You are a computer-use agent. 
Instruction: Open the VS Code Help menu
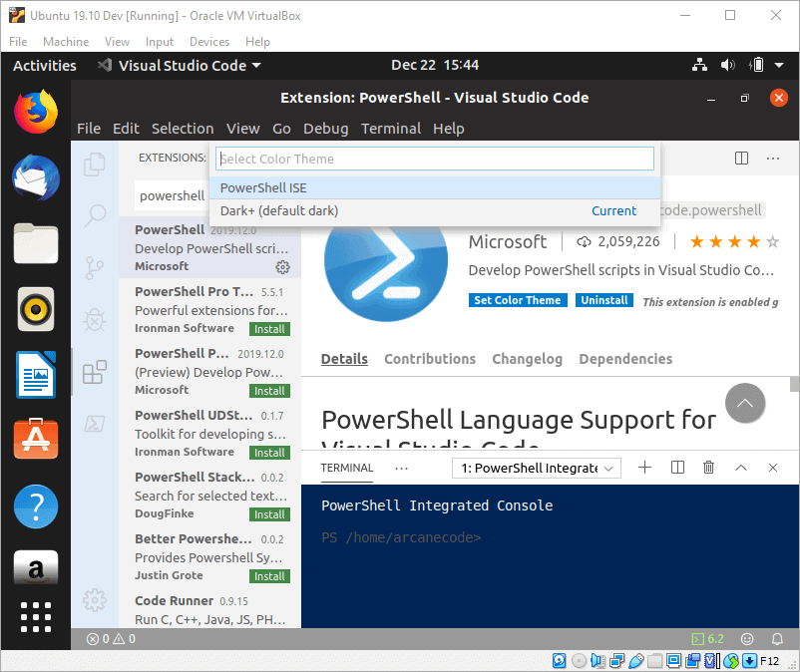point(449,129)
